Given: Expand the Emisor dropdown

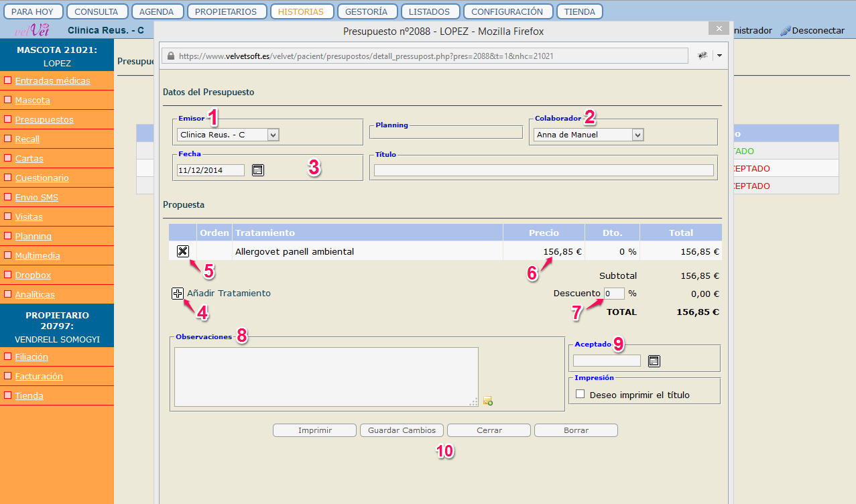Looking at the screenshot, I should [272, 135].
